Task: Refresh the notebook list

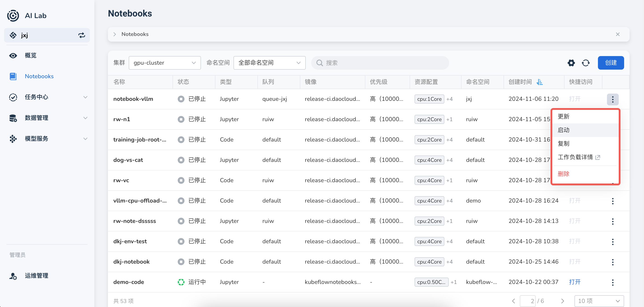Action: (x=586, y=63)
